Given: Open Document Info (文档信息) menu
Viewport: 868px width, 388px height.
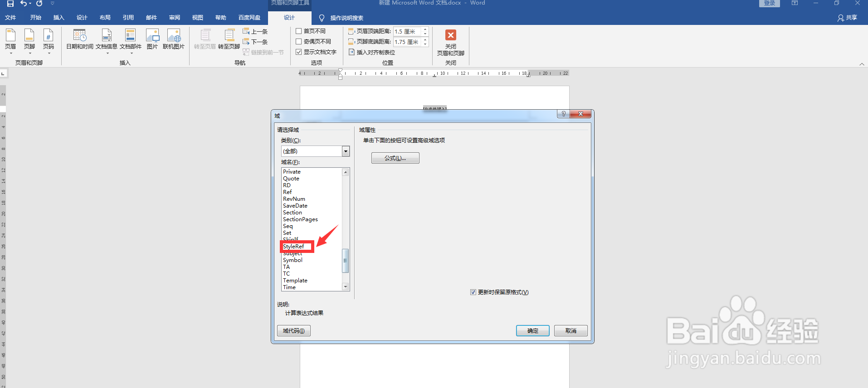Looking at the screenshot, I should (107, 42).
